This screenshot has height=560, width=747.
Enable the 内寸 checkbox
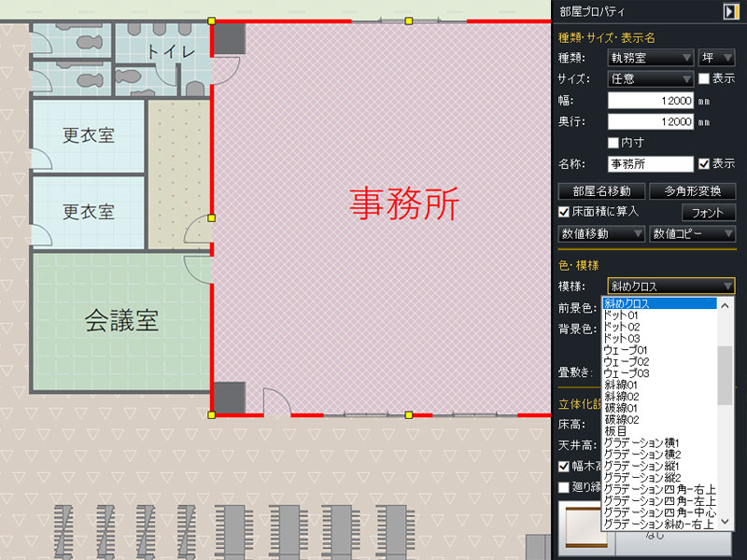613,143
